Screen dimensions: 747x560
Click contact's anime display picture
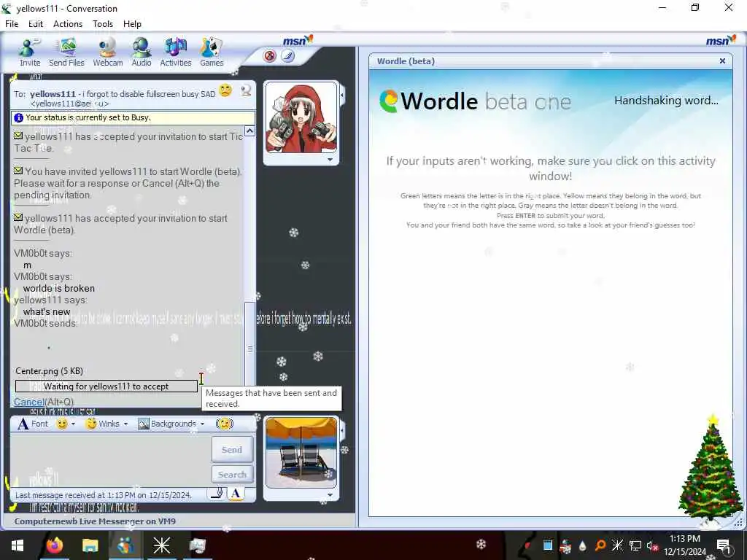click(301, 117)
